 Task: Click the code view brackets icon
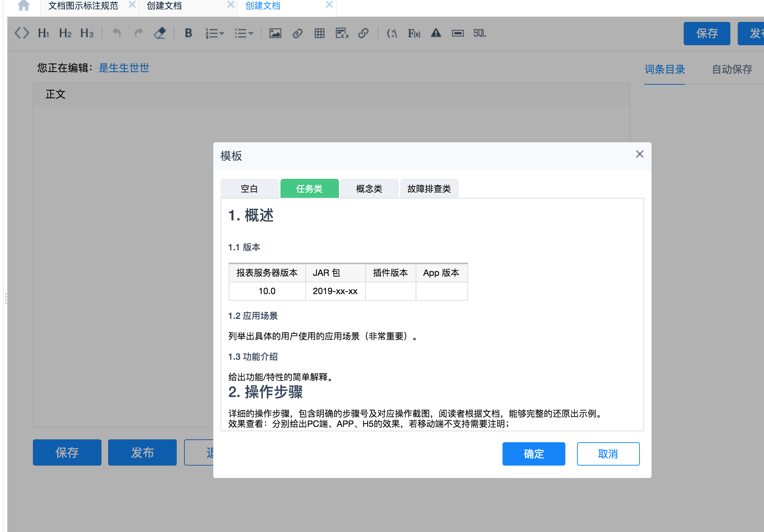[22, 33]
